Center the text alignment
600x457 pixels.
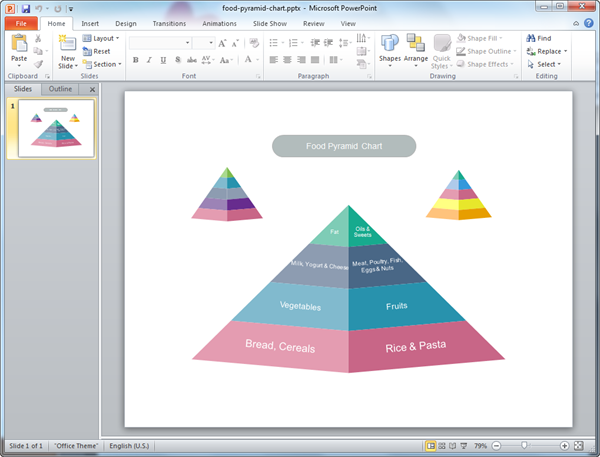(x=287, y=60)
